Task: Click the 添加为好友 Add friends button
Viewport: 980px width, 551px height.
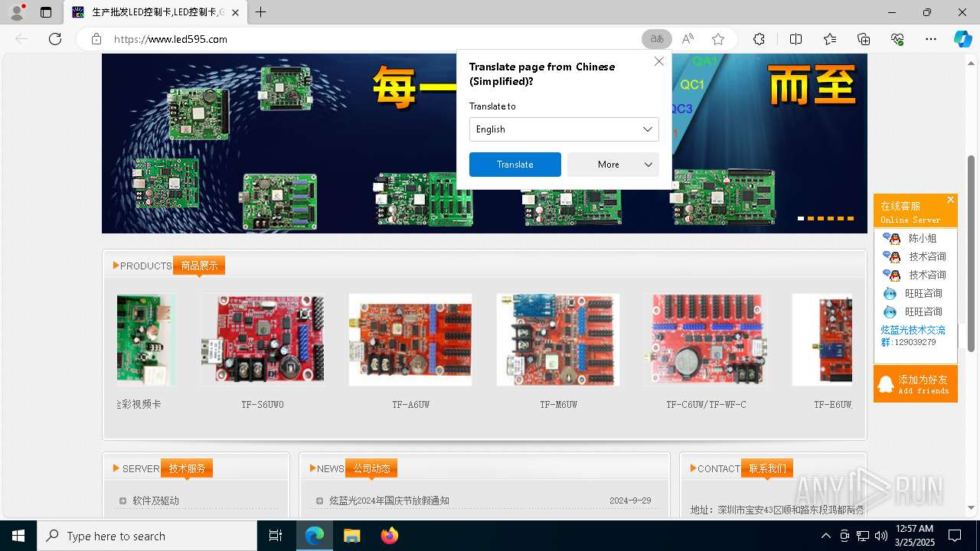Action: pos(916,384)
